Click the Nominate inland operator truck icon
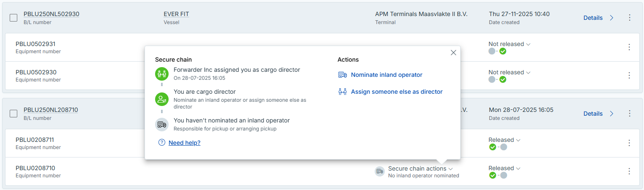The height and width of the screenshot is (190, 644). pos(342,75)
